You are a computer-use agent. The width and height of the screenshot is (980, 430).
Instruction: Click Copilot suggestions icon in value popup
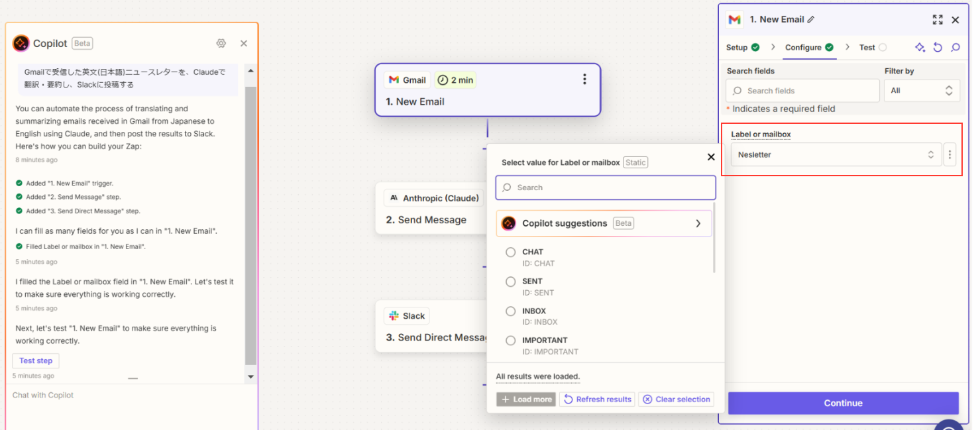(509, 223)
